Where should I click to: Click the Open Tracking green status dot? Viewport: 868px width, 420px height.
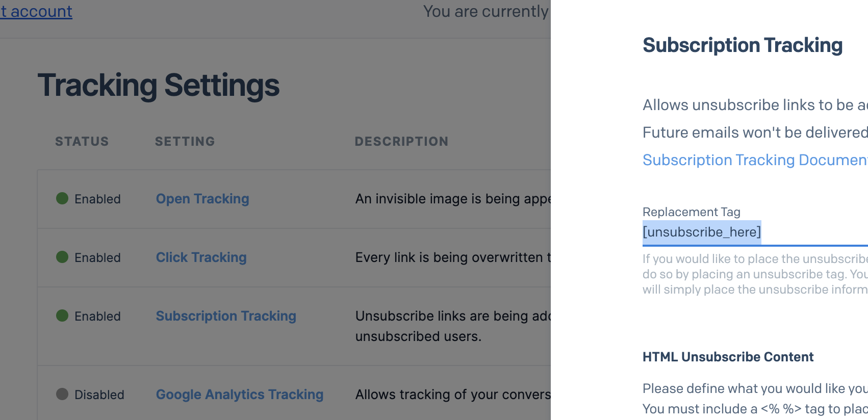62,198
